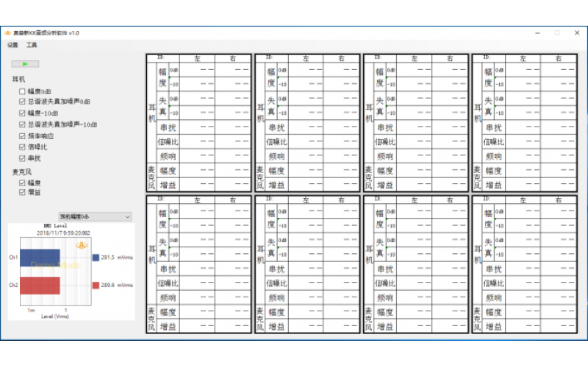Maximize the application window
The width and height of the screenshot is (588, 368).
pyautogui.click(x=556, y=33)
